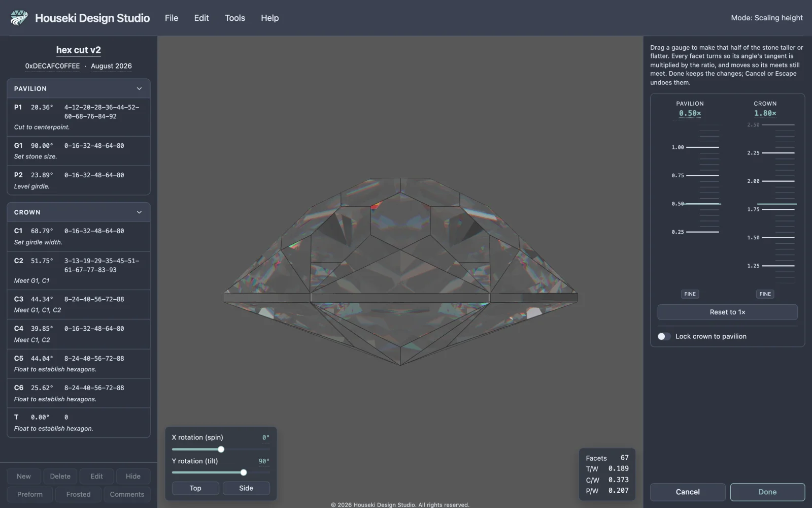Select the G1 90.00° girdle tier

point(79,151)
